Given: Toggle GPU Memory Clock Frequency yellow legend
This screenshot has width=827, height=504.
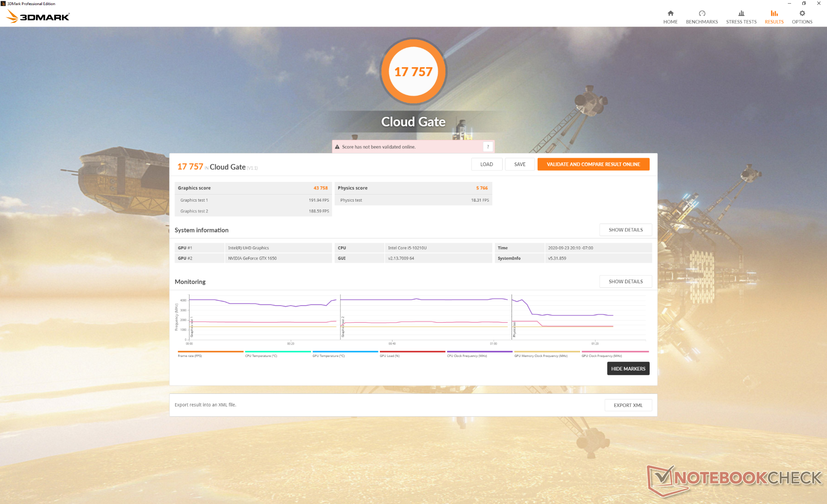Looking at the screenshot, I should 547,354.
